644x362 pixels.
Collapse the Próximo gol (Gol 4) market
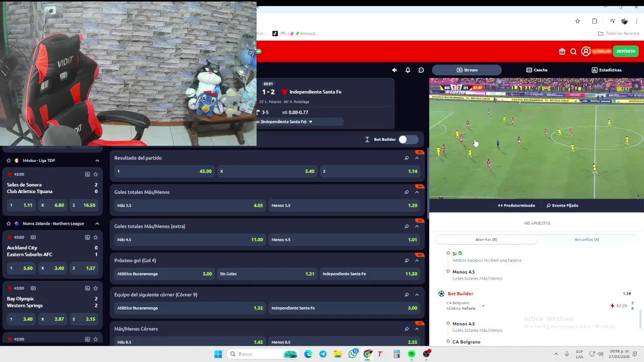[x=417, y=260]
